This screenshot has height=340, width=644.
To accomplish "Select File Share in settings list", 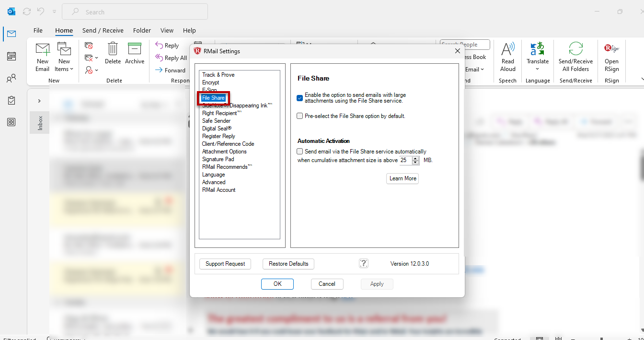I will tap(213, 98).
